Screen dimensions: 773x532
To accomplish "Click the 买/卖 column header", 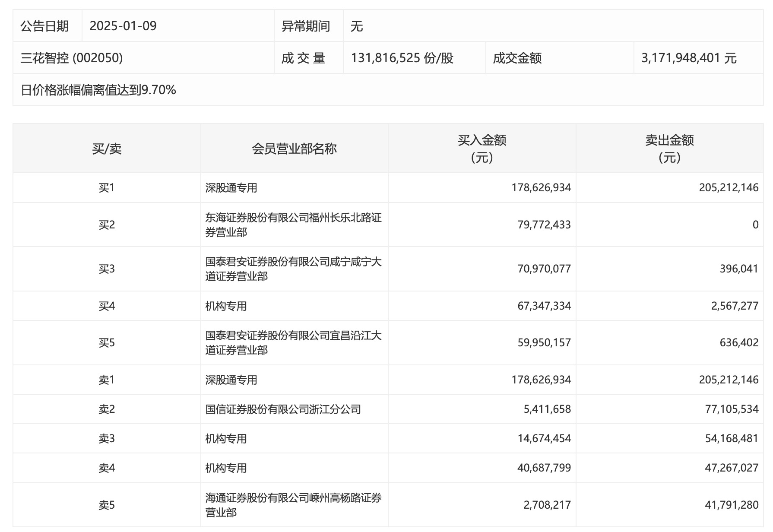I will [107, 149].
